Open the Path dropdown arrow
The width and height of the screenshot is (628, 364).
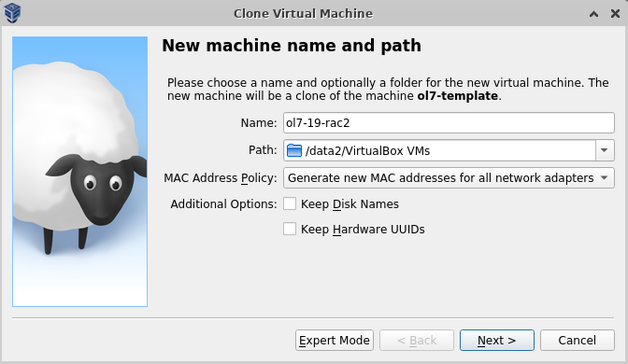pyautogui.click(x=605, y=150)
